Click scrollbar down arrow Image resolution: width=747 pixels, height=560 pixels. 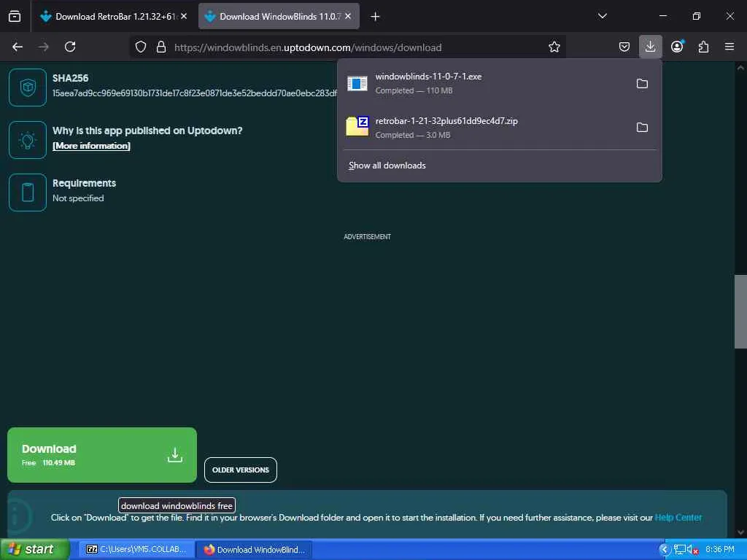coord(740,532)
